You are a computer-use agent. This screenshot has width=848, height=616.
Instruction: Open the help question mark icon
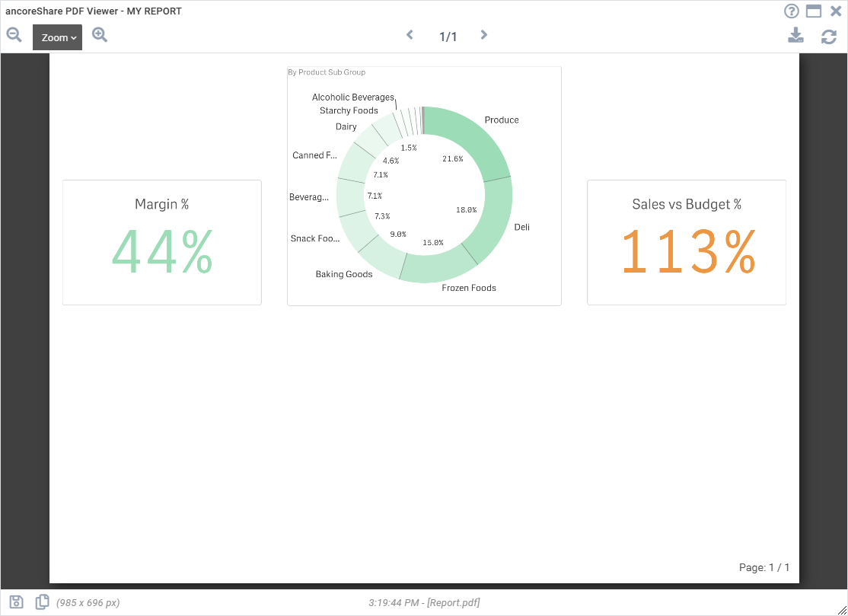pyautogui.click(x=791, y=11)
